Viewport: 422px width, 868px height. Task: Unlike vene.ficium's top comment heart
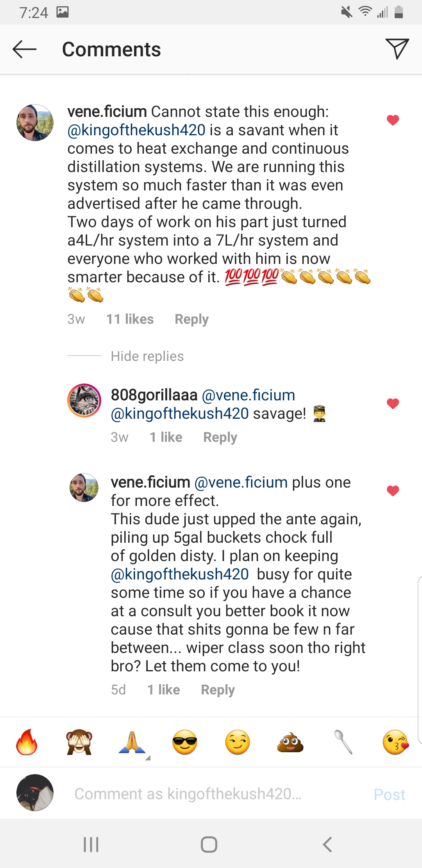pyautogui.click(x=393, y=120)
